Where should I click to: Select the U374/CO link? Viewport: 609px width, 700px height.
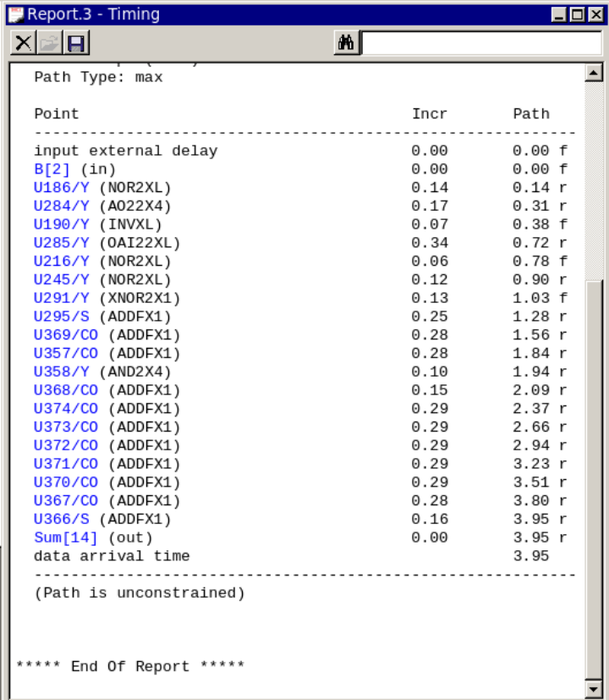[66, 409]
